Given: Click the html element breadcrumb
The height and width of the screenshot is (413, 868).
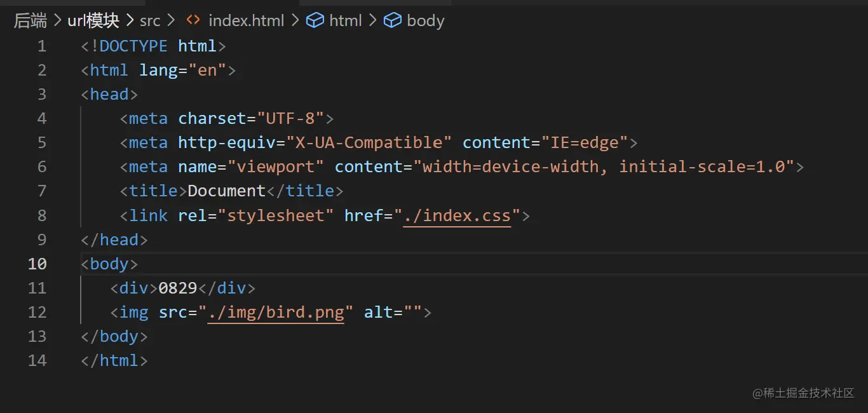Looking at the screenshot, I should click(x=346, y=21).
